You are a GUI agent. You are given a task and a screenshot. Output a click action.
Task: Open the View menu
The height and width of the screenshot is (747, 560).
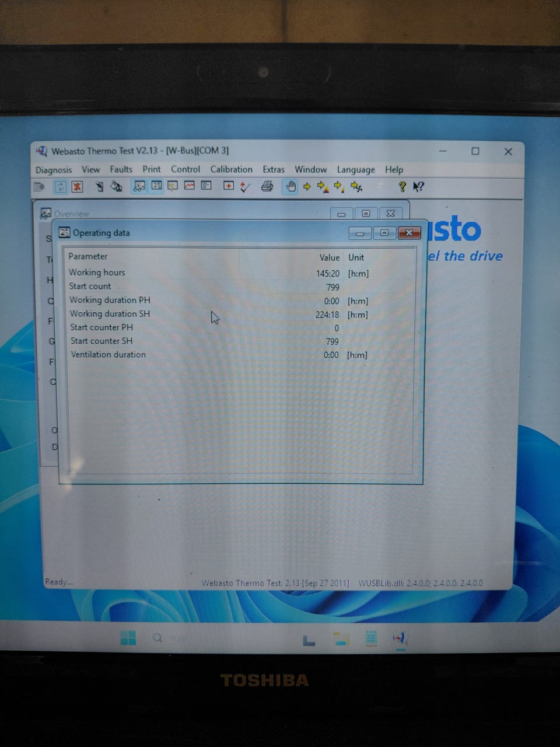click(90, 169)
